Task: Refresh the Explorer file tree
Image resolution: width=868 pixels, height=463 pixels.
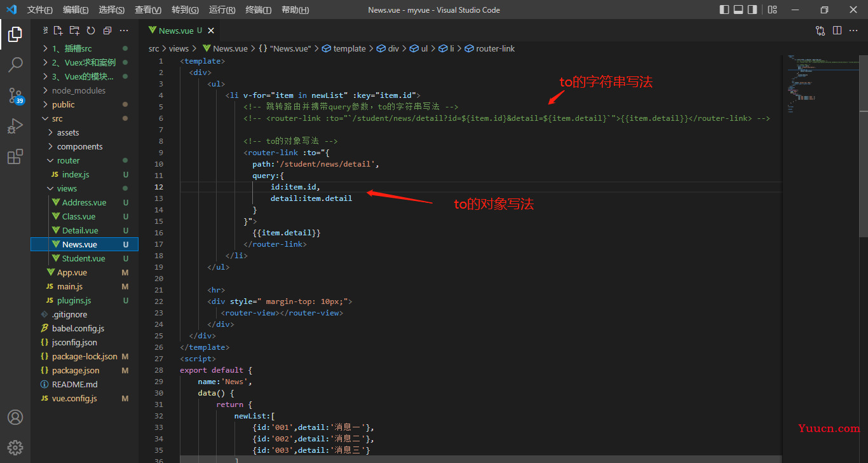Action: coord(91,31)
